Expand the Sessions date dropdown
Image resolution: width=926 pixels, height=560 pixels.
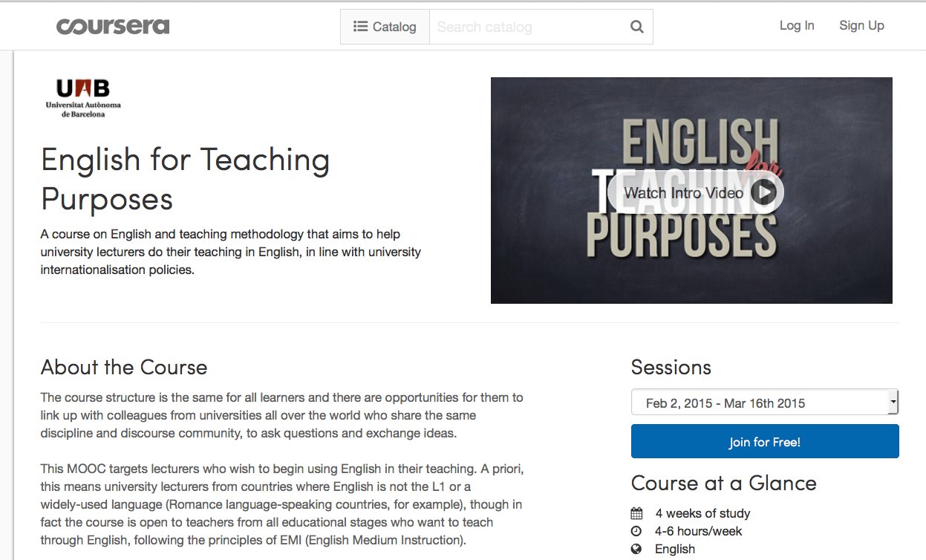[x=765, y=403]
